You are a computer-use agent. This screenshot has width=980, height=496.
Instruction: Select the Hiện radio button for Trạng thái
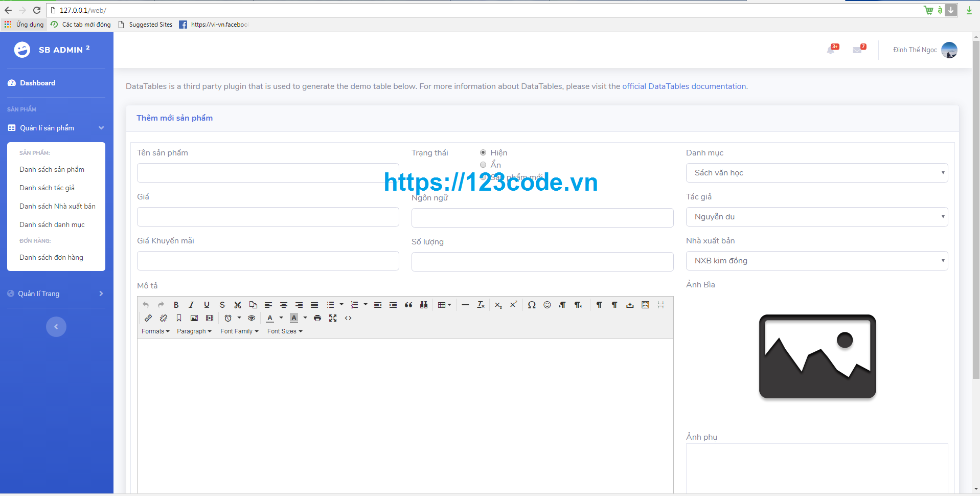[x=483, y=152]
